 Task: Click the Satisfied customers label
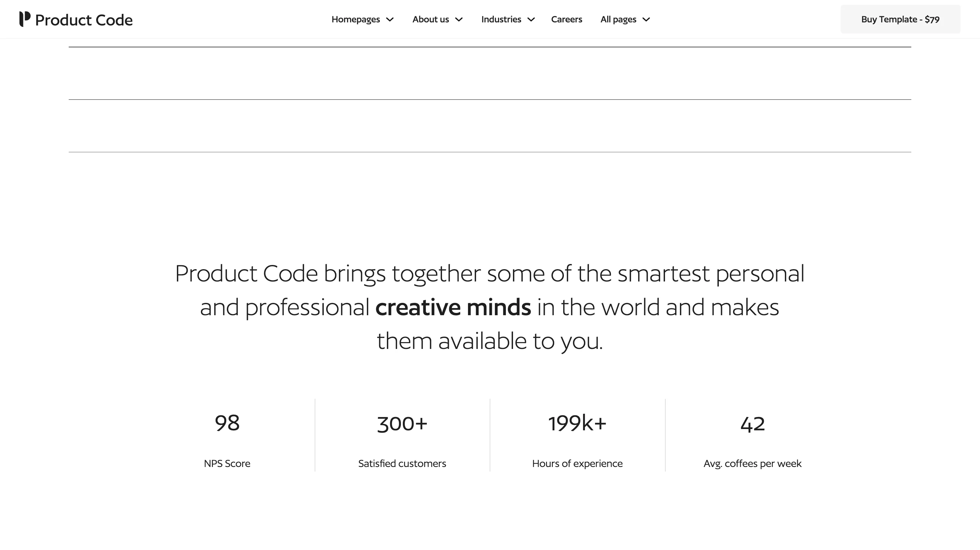[x=402, y=463]
